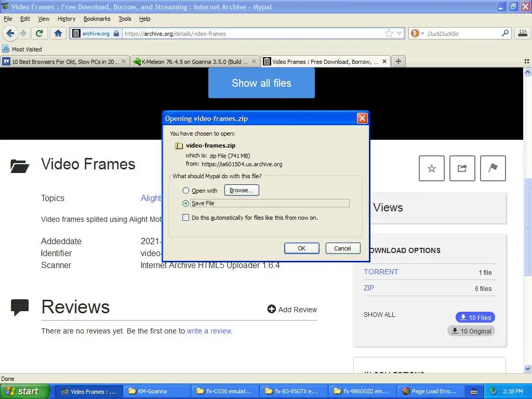Open the Bookmarks menu
532x399 pixels.
point(97,19)
